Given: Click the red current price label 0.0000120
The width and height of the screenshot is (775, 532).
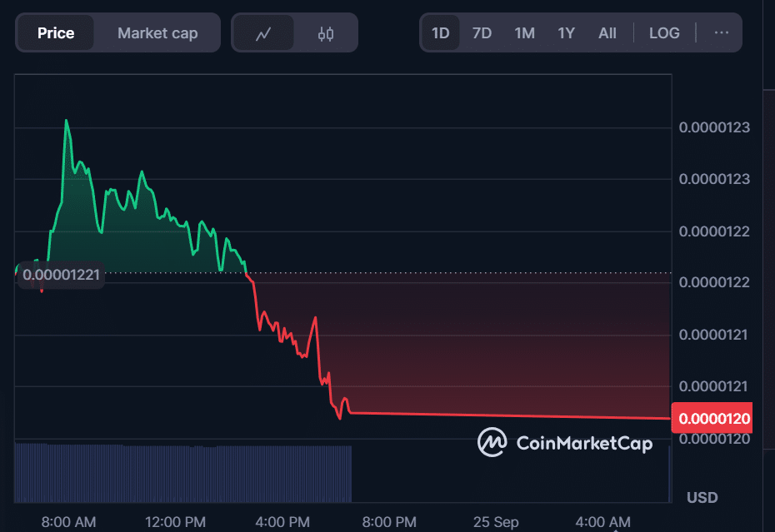Looking at the screenshot, I should pyautogui.click(x=716, y=418).
